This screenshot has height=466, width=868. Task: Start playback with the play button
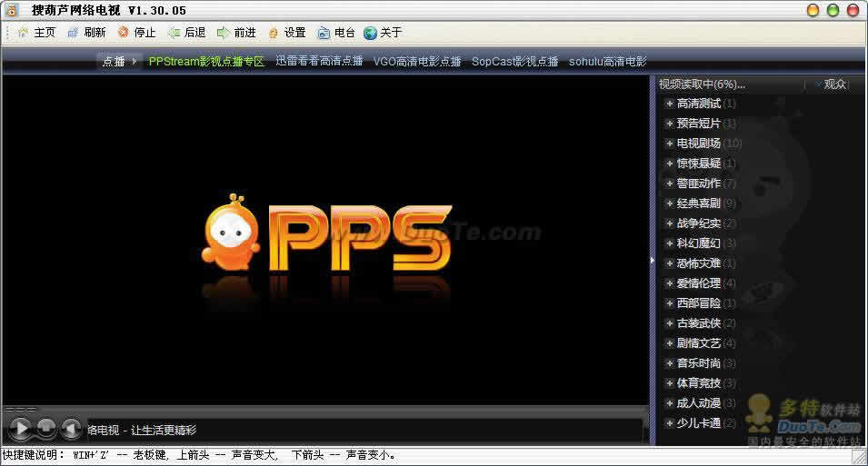coord(20,429)
